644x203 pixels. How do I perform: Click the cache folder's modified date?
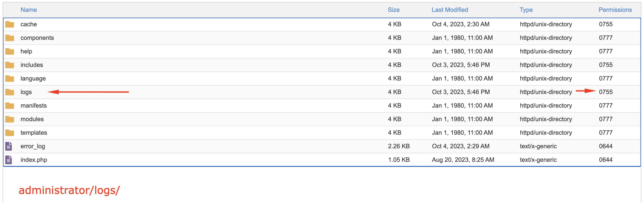click(461, 24)
